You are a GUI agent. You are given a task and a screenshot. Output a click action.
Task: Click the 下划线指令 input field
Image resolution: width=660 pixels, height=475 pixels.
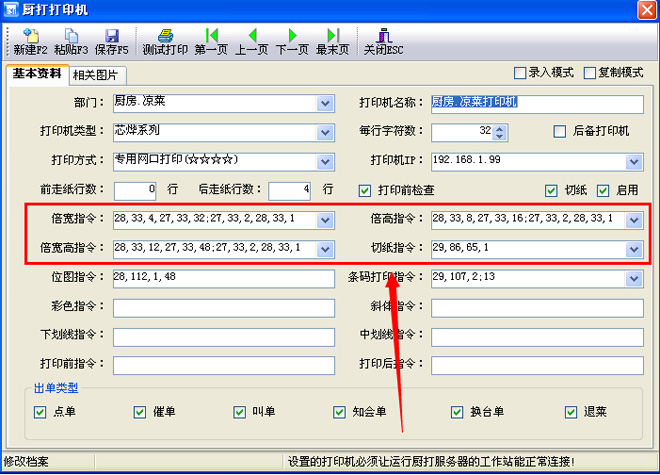pyautogui.click(x=224, y=337)
